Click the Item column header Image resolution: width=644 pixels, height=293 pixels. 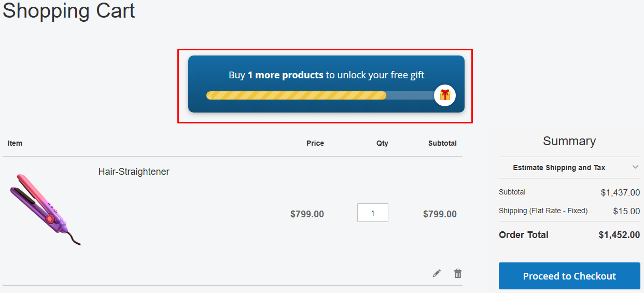15,143
